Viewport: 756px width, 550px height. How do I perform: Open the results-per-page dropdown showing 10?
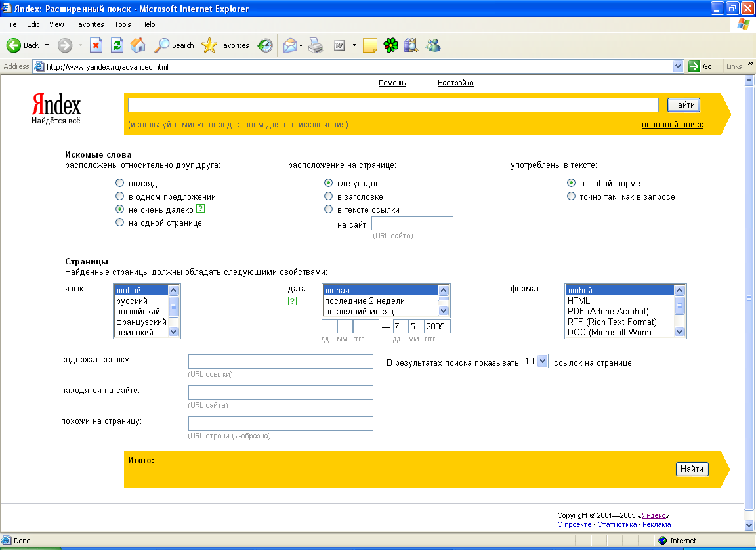[535, 361]
